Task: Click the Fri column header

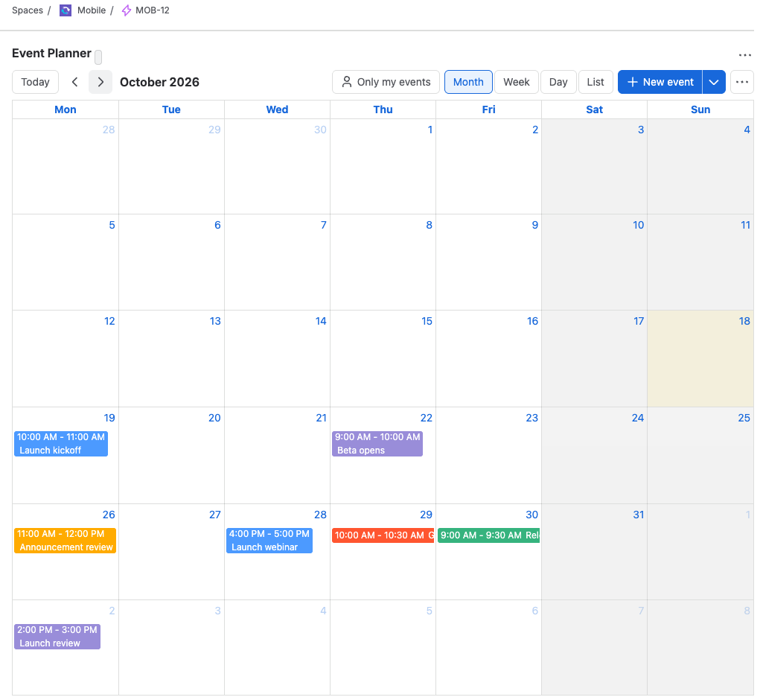Action: [488, 109]
